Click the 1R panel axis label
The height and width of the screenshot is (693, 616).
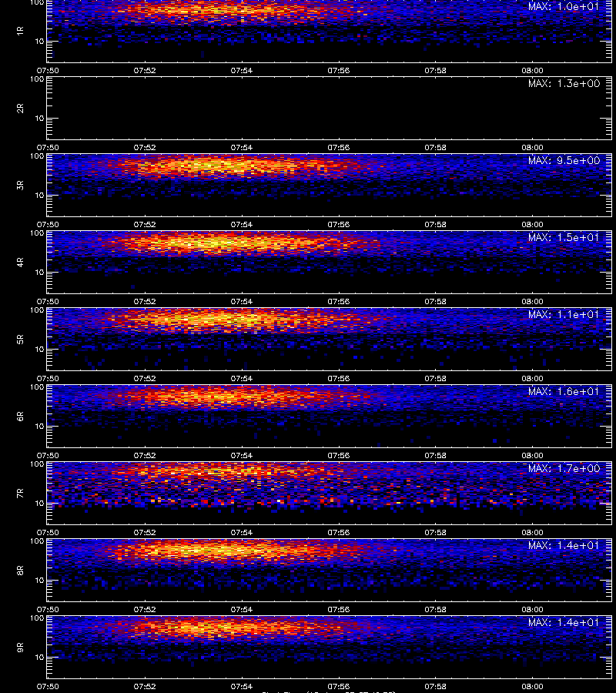[20, 31]
